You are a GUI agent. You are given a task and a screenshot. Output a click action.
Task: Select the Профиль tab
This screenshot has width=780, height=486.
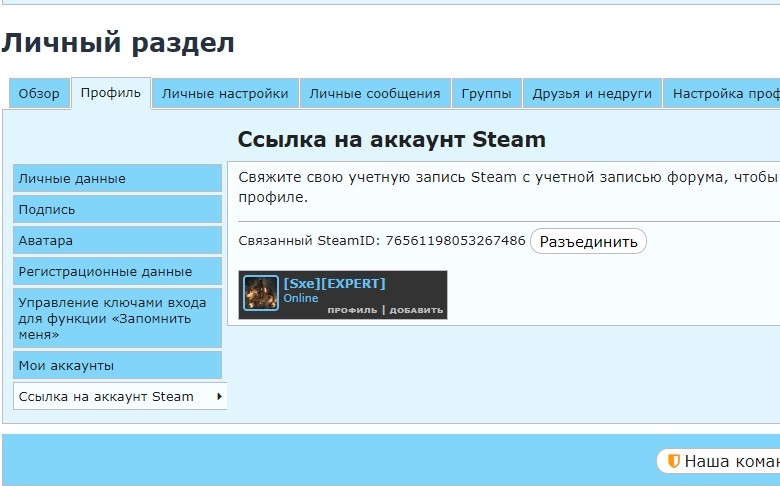pos(111,94)
